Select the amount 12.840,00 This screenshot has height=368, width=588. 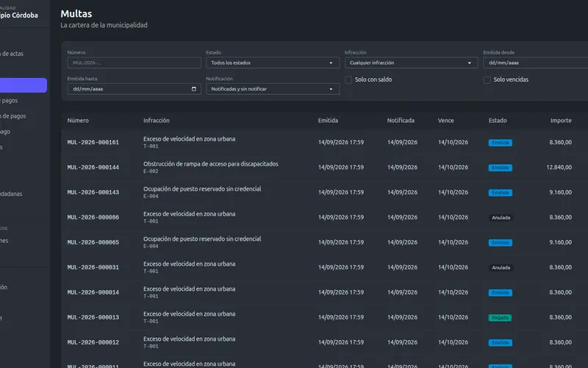(559, 168)
